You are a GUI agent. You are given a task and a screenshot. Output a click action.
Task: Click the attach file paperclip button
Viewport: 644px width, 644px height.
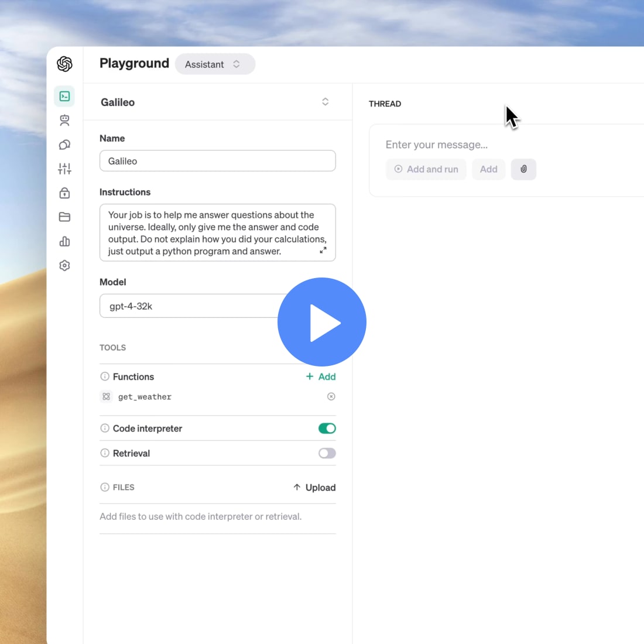pos(523,169)
